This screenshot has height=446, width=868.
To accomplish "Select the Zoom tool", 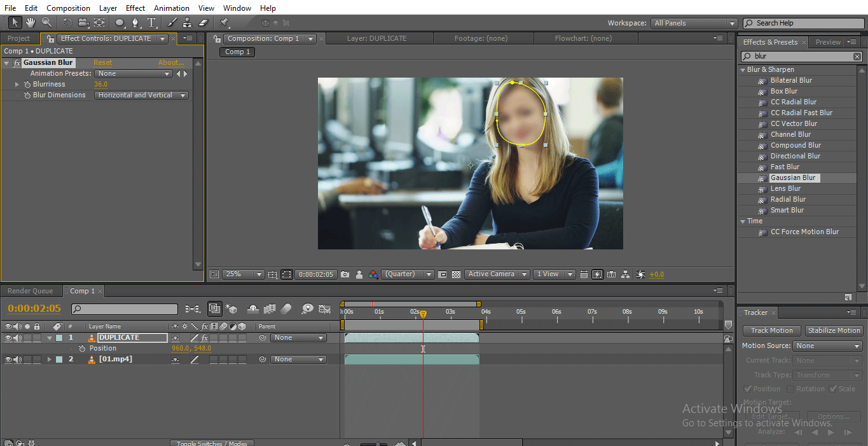I will click(x=46, y=23).
